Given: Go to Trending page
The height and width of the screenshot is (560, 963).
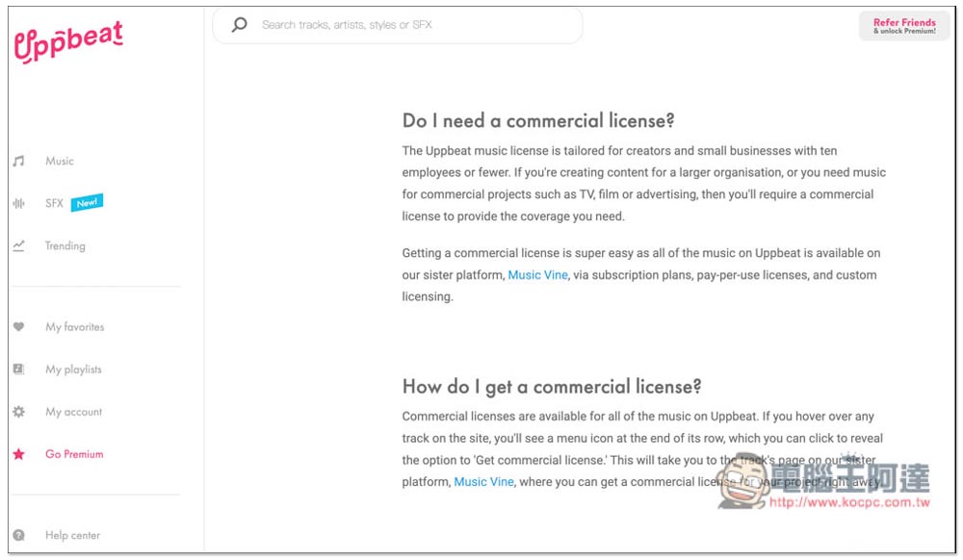Looking at the screenshot, I should 65,246.
